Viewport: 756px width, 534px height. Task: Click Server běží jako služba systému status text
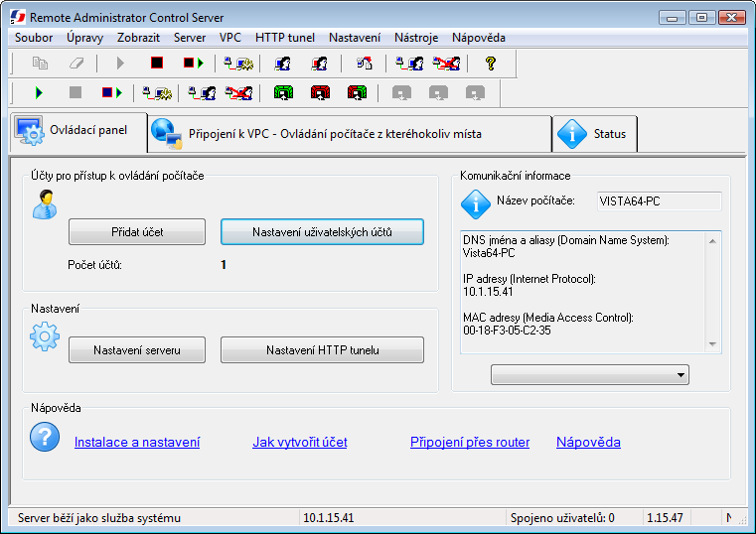pos(99,518)
